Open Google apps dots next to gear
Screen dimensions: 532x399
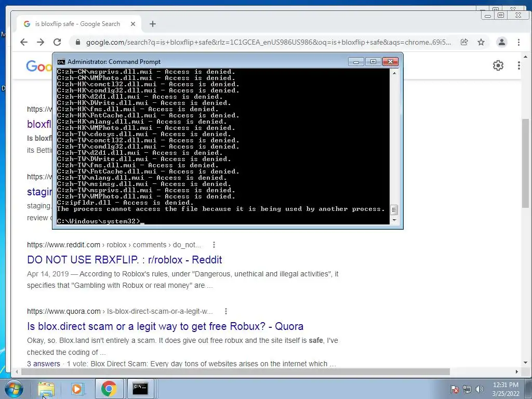point(519,65)
